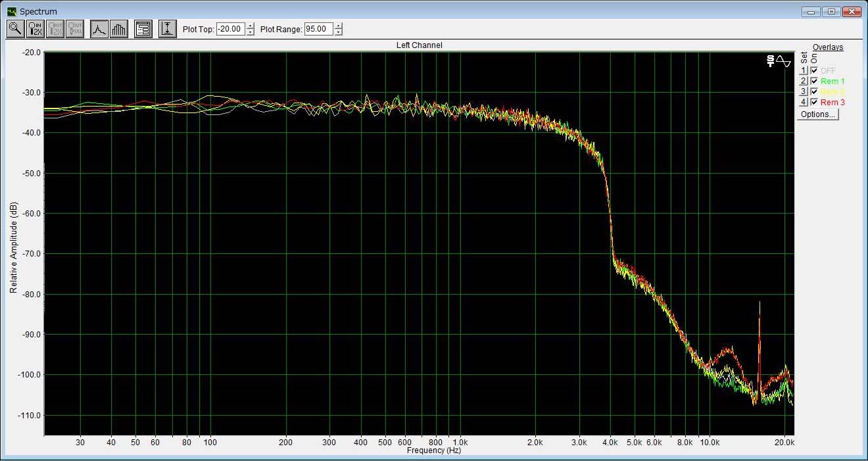Click the ST marker icon on plot
Screen dimensions: 868x461
coord(771,61)
